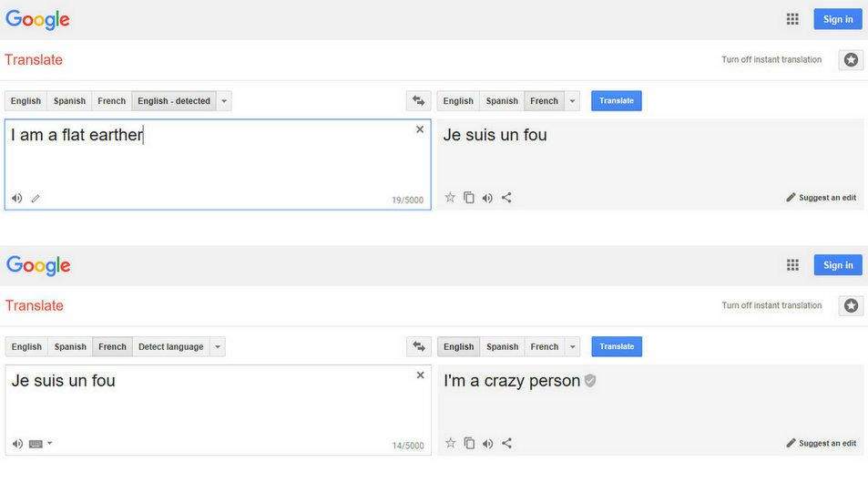Star the French output "Je suis un fou"
This screenshot has height=483, width=868.
coord(450,198)
